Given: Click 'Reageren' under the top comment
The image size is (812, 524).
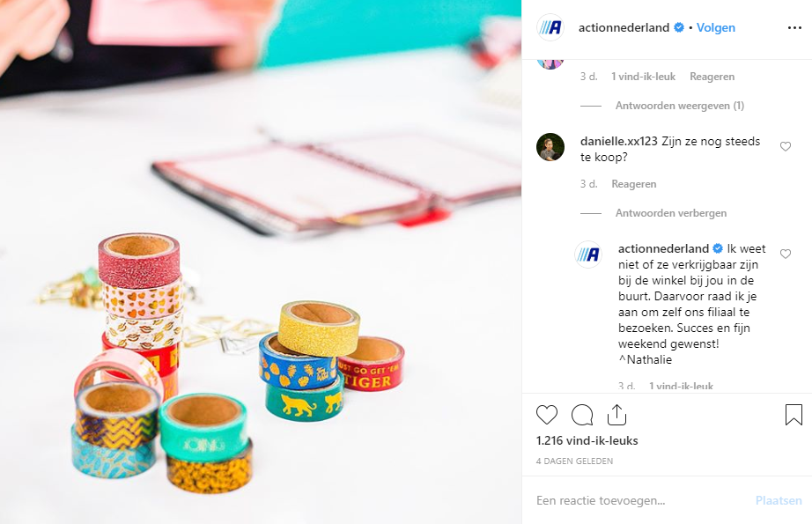Looking at the screenshot, I should click(x=712, y=77).
